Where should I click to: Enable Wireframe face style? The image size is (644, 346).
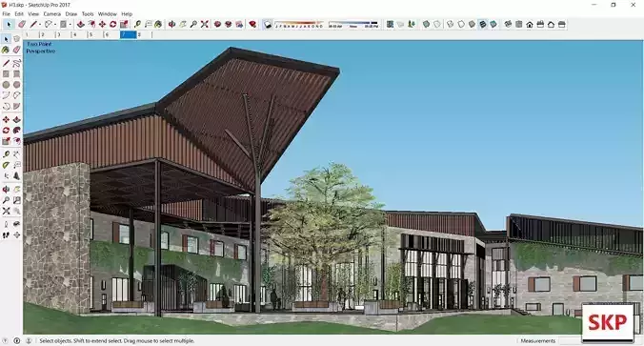tap(451, 25)
